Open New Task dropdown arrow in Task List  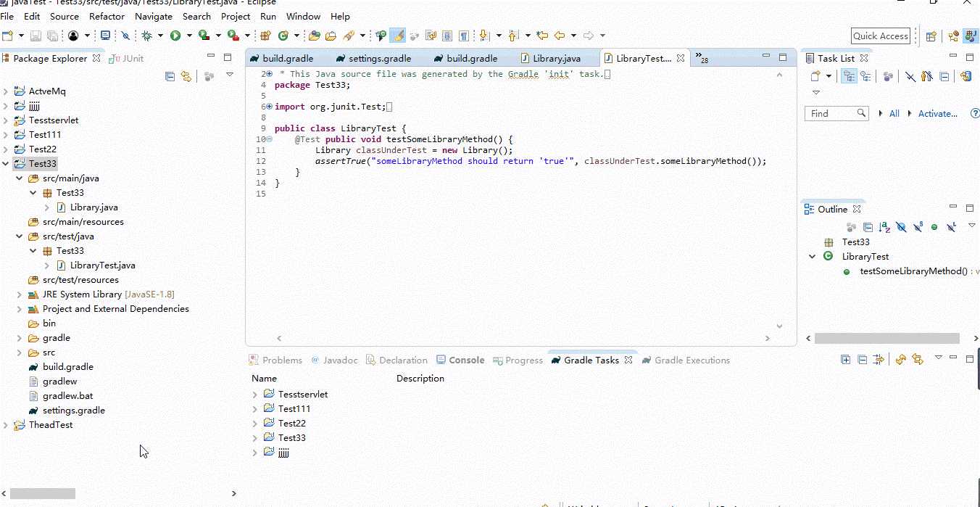pyautogui.click(x=829, y=76)
